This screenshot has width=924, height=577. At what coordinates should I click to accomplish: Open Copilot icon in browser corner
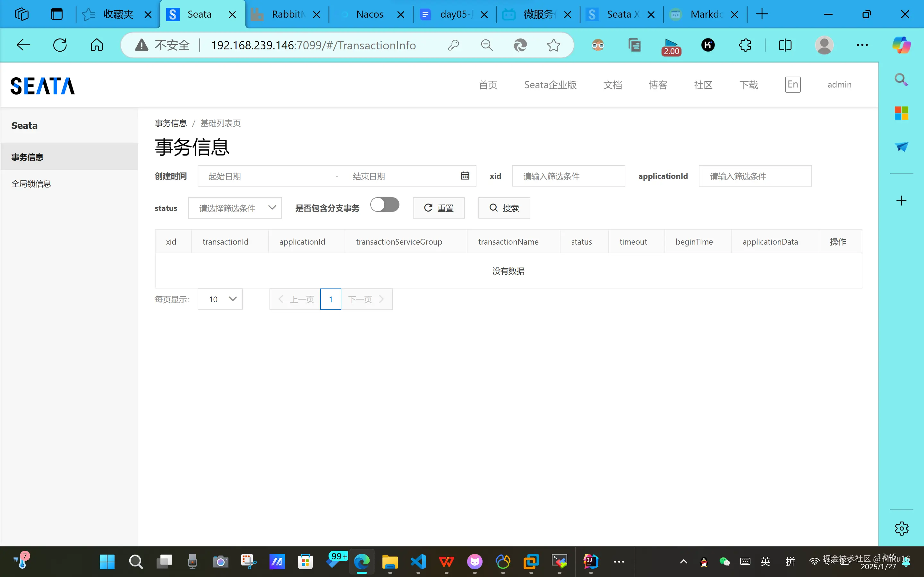(x=901, y=46)
